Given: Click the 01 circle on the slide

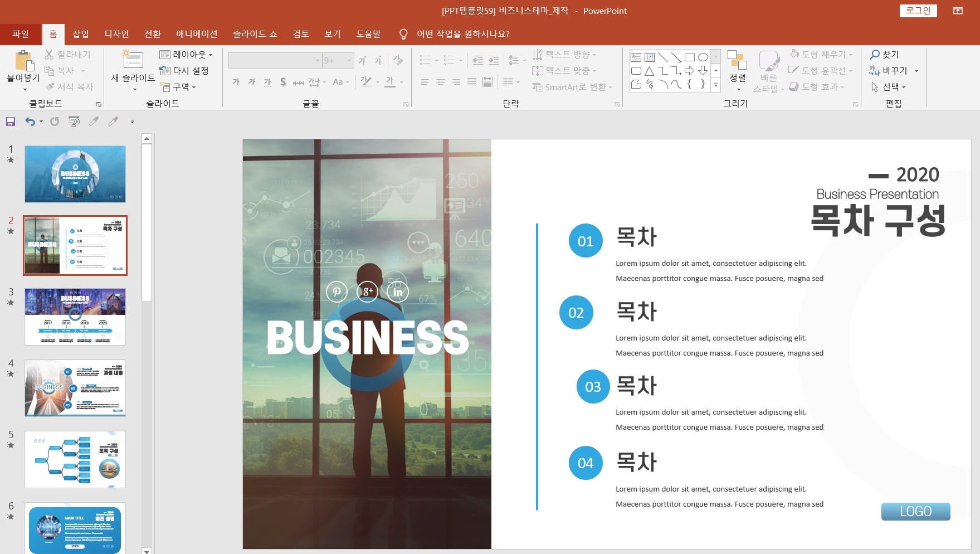Looking at the screenshot, I should (586, 241).
